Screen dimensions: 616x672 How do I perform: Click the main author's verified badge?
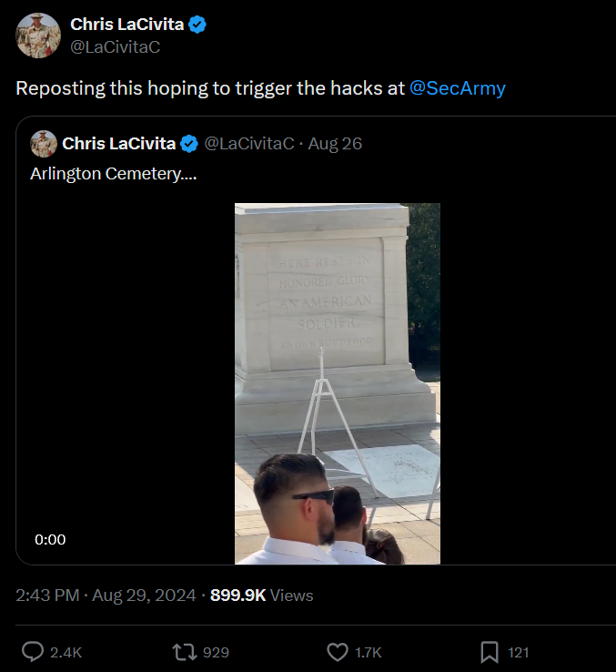[197, 25]
